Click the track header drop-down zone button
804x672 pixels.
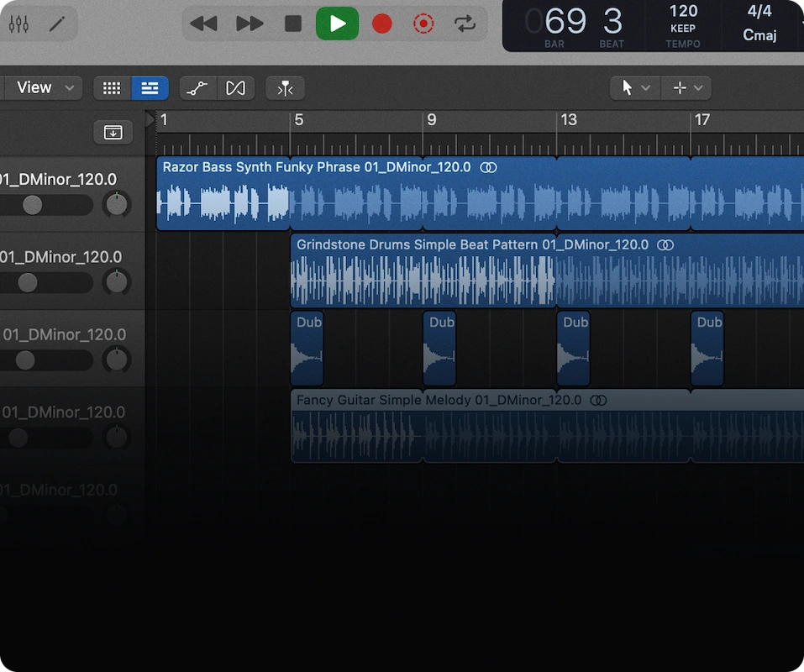(x=113, y=132)
